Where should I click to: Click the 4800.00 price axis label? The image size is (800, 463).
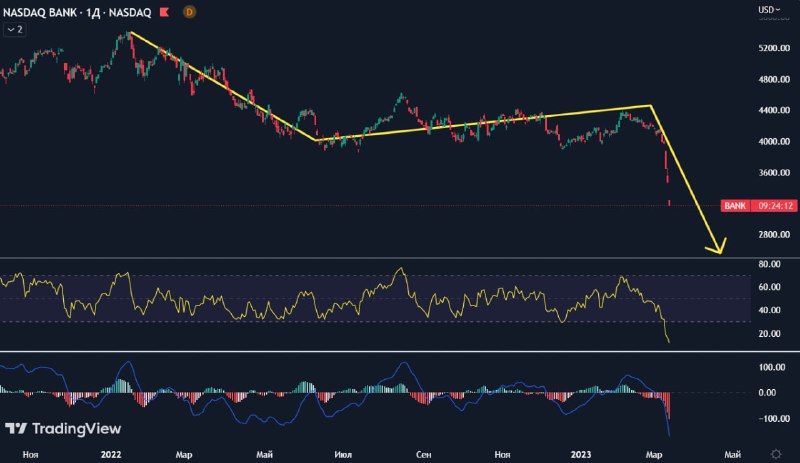(x=774, y=79)
